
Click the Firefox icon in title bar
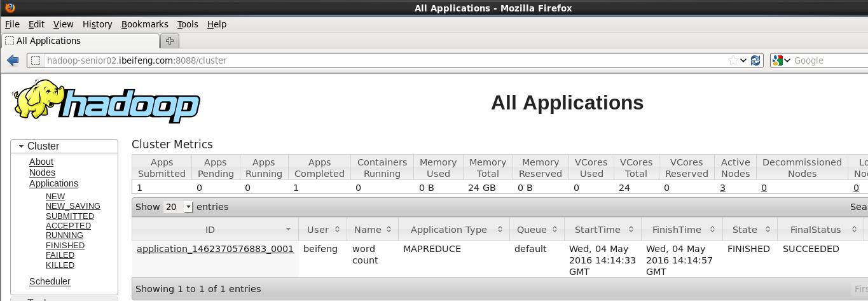pyautogui.click(x=9, y=8)
